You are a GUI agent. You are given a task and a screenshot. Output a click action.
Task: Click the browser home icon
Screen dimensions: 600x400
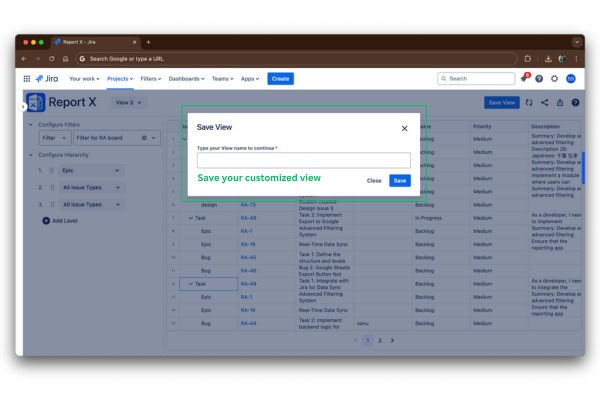click(x=65, y=59)
